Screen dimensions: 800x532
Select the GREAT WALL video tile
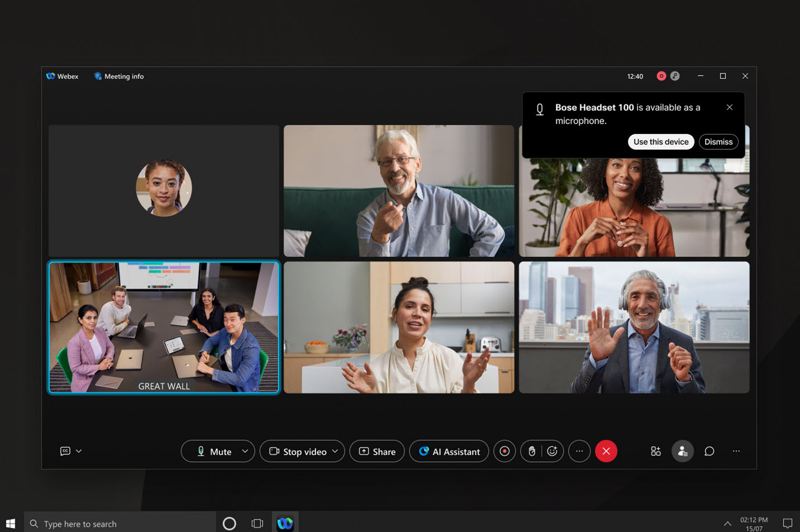click(164, 327)
